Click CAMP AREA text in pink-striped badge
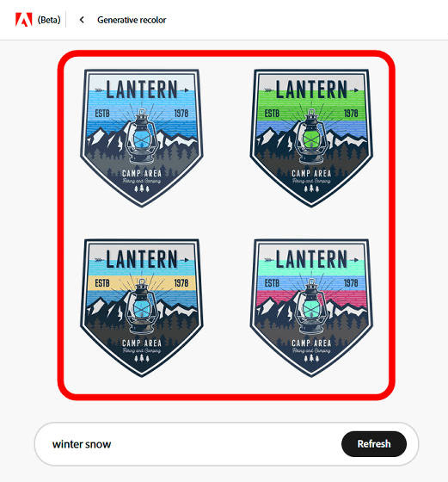Image resolution: width=448 pixels, height=482 pixels. pyautogui.click(x=311, y=343)
